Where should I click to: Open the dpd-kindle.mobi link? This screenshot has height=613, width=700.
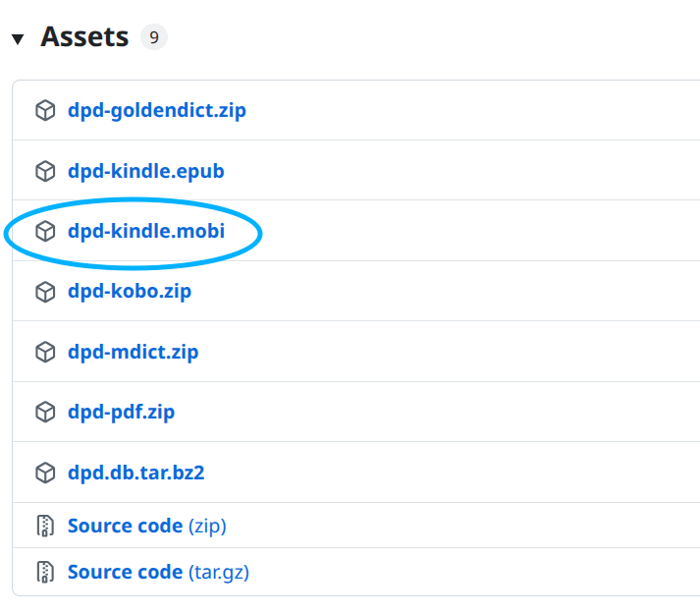145,231
